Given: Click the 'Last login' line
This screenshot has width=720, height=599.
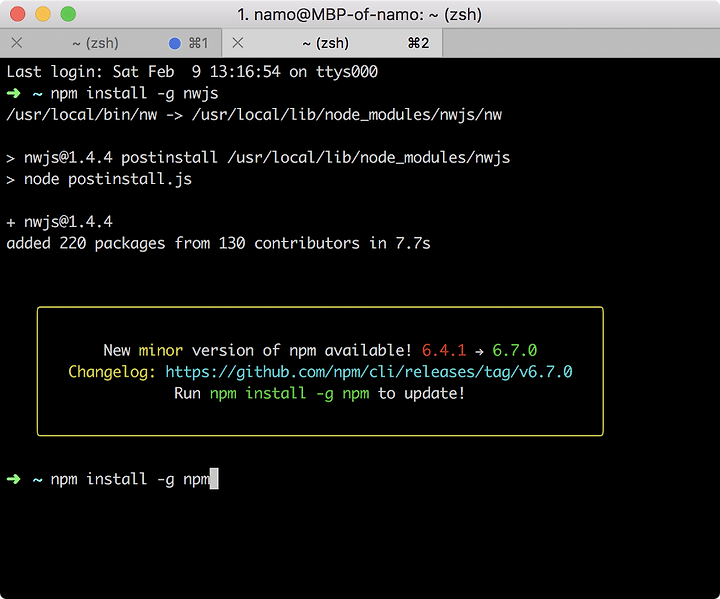Looking at the screenshot, I should [192, 72].
